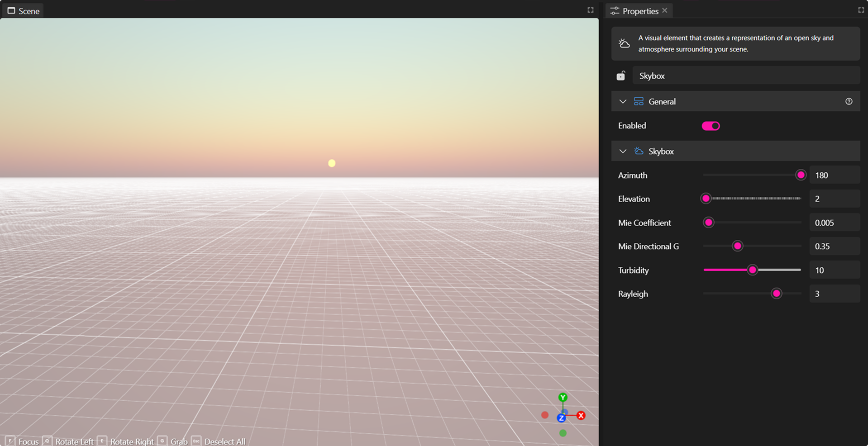
Task: Click the General section layout icon
Action: [x=639, y=101]
